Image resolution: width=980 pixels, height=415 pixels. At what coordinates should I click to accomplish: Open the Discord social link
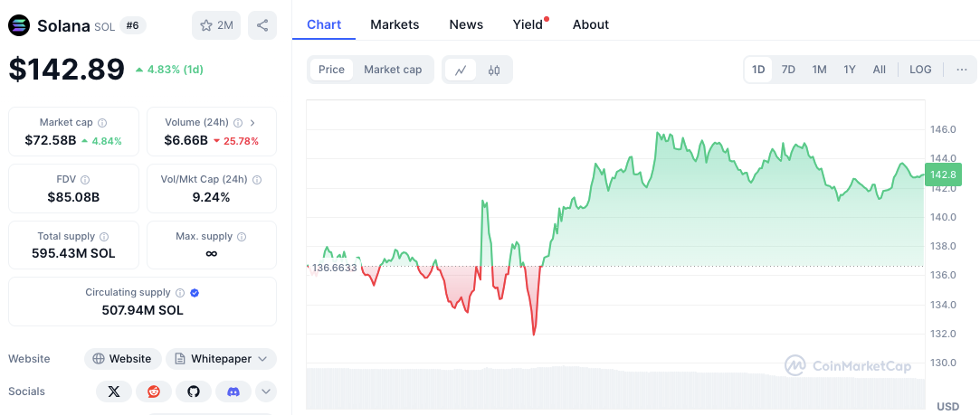pyautogui.click(x=233, y=391)
